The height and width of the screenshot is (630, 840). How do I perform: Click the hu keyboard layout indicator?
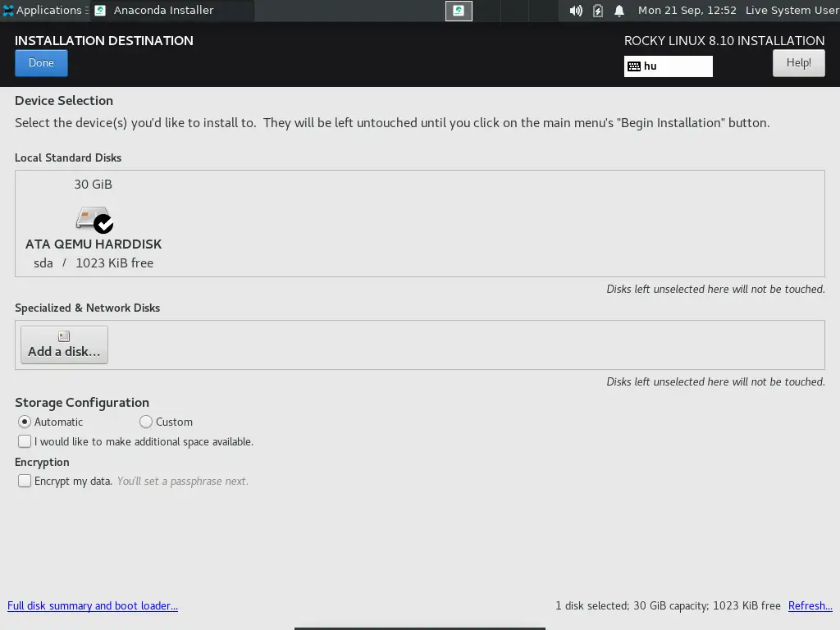(x=668, y=66)
